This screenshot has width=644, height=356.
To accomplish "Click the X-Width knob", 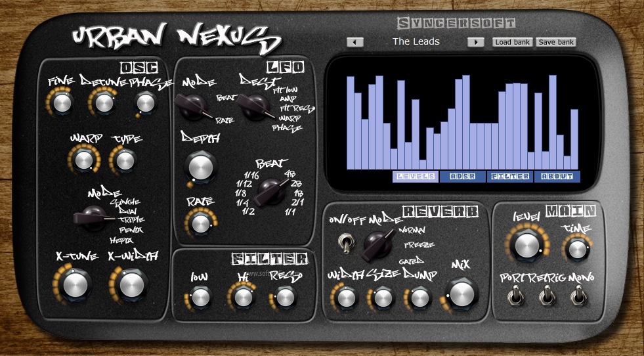I will pos(132,284).
